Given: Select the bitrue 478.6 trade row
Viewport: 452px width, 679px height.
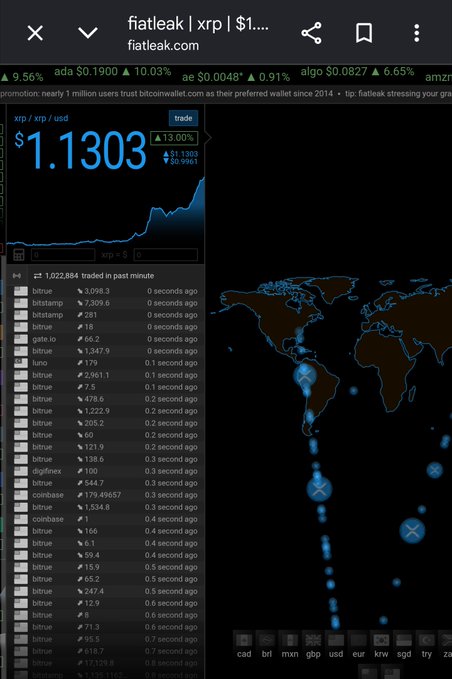Looking at the screenshot, I should click(x=106, y=399).
